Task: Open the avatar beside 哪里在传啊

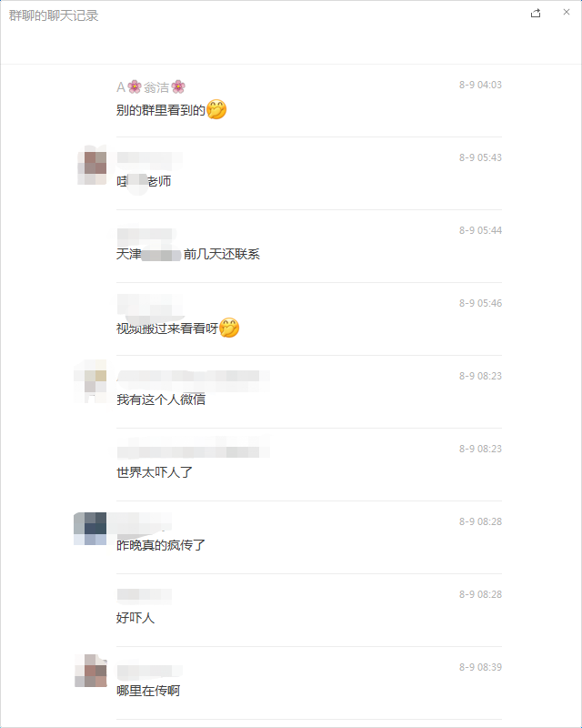Action: pyautogui.click(x=93, y=672)
